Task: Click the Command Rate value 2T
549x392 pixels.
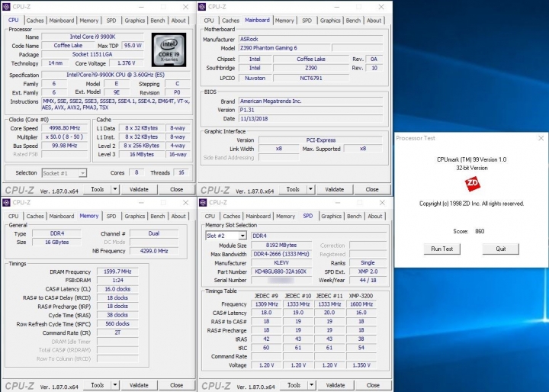Action: coord(117,333)
